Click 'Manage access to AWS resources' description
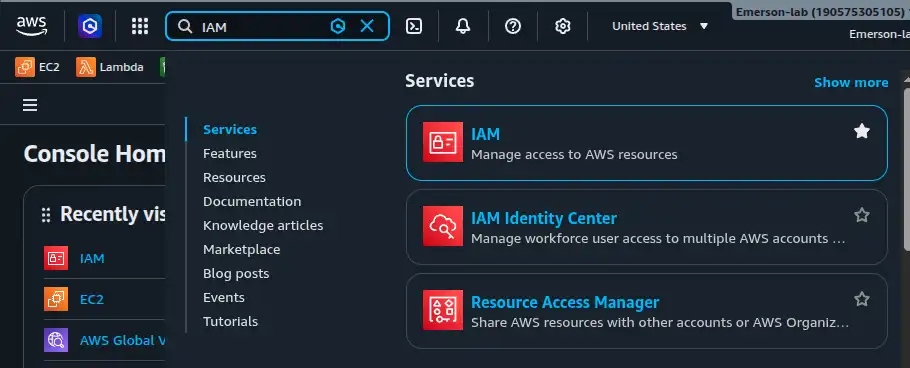The height and width of the screenshot is (368, 910). pyautogui.click(x=574, y=155)
